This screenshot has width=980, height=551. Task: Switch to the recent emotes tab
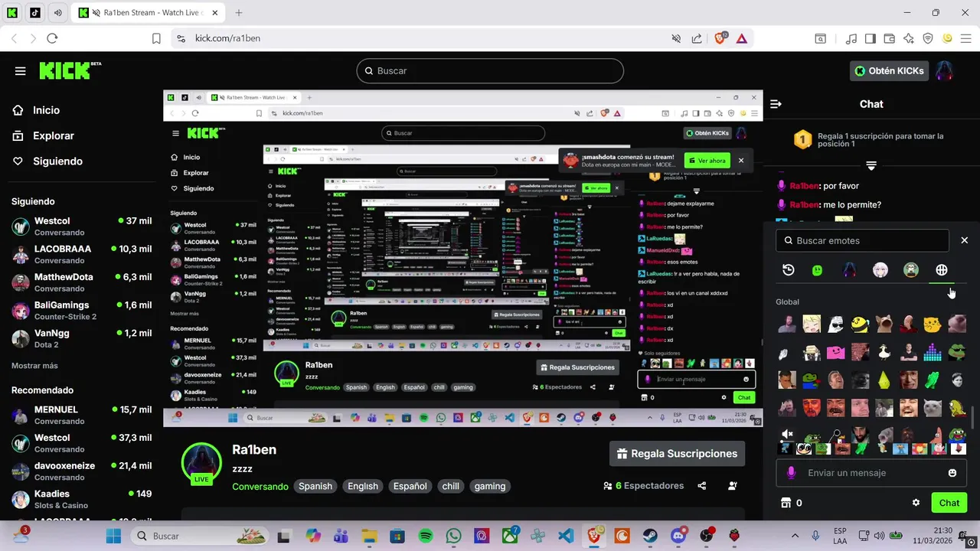788,270
